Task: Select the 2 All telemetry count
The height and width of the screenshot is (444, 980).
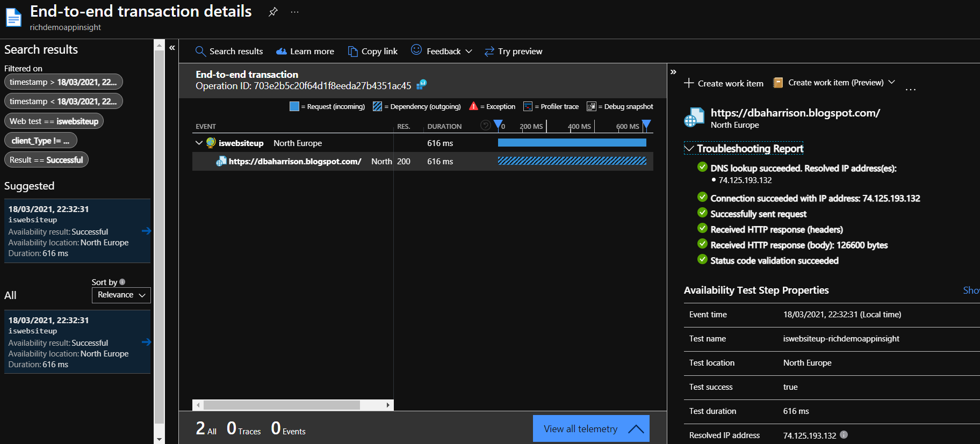Action: click(x=206, y=428)
